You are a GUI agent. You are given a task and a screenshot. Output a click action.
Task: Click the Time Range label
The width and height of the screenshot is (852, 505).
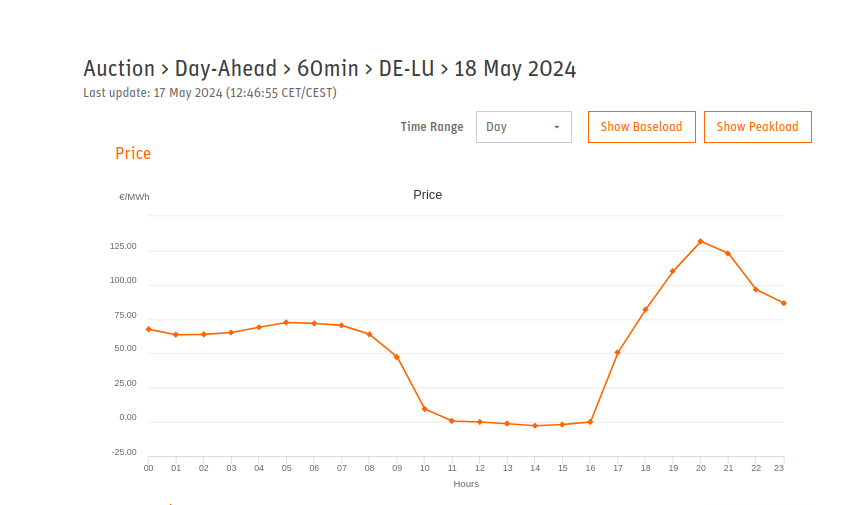(x=432, y=127)
